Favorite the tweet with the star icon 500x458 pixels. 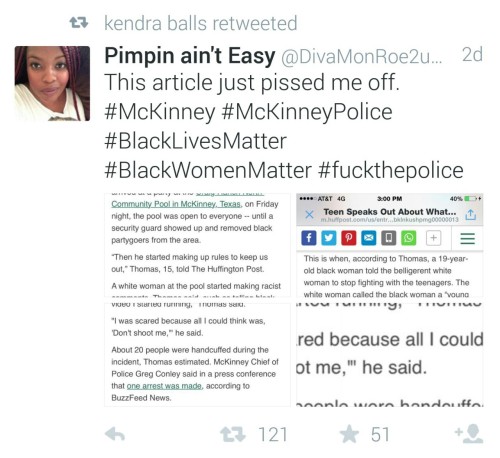349,434
